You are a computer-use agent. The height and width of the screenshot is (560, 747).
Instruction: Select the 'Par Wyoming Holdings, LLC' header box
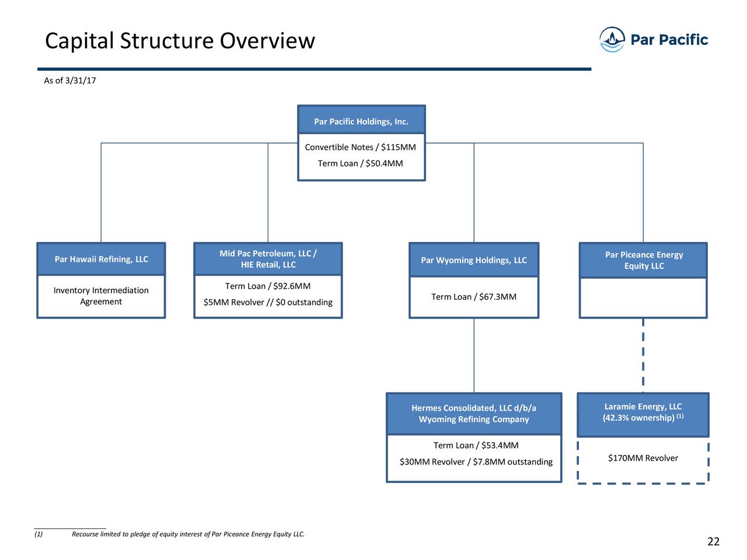click(x=474, y=260)
